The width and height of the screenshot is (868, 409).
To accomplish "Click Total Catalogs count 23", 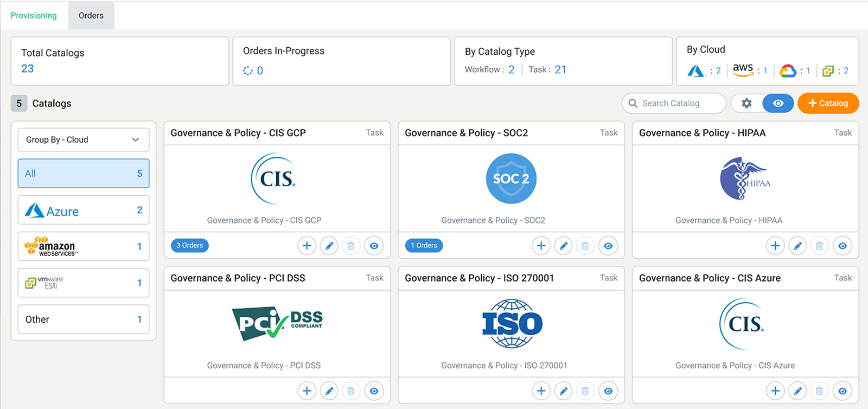I will [27, 68].
